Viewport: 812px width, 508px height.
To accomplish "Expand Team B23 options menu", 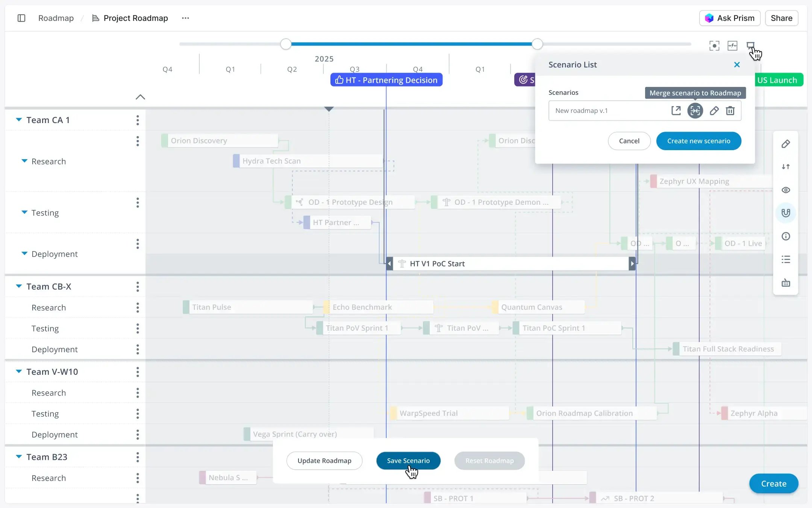I will [138, 457].
